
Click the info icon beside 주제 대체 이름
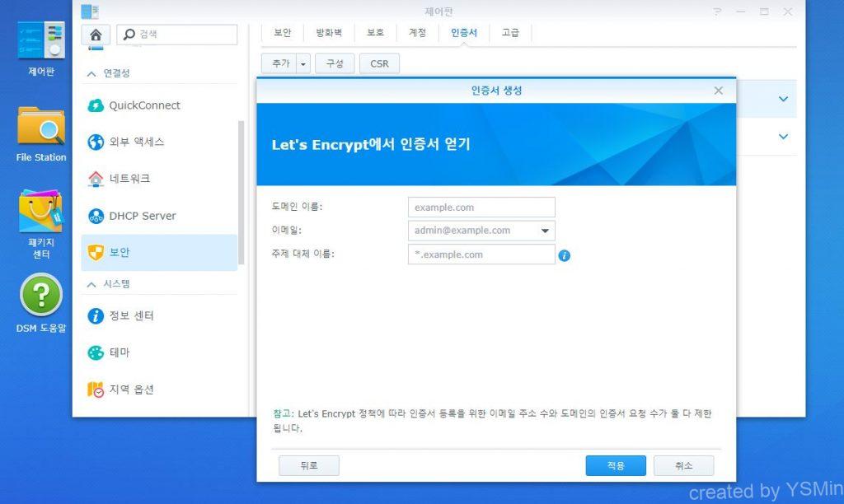(565, 255)
